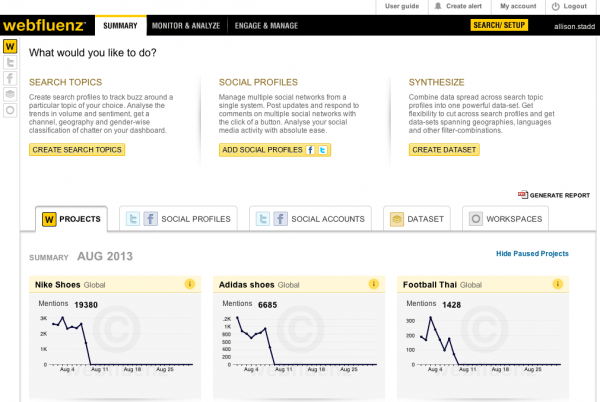Click the allison.stadd username
The width and height of the screenshot is (600, 402).
coord(574,26)
